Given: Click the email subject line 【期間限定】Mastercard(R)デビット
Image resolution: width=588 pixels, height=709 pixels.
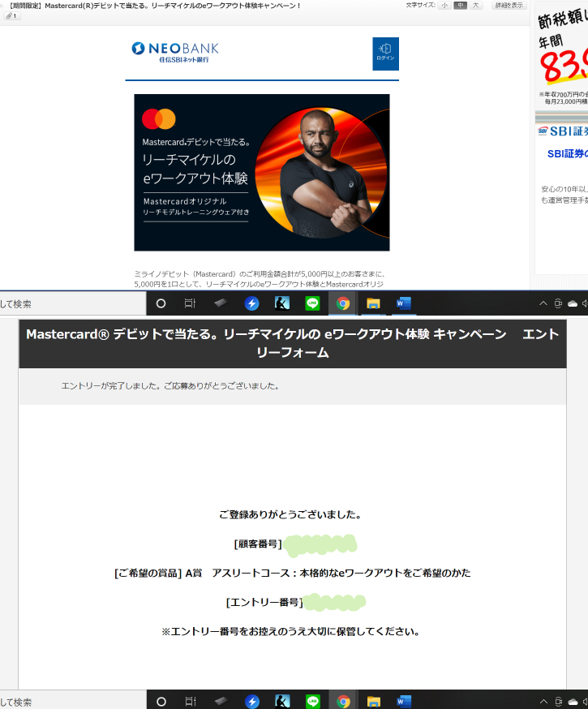Looking at the screenshot, I should click(154, 6).
